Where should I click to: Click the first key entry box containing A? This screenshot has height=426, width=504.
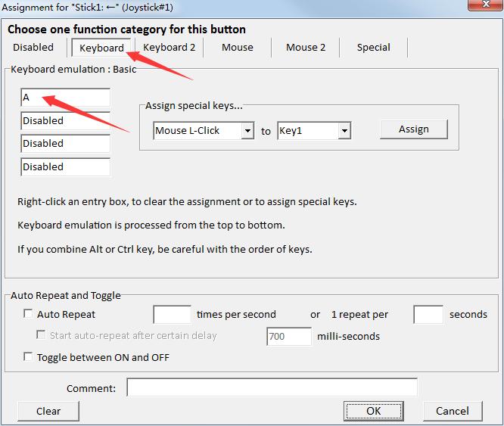pyautogui.click(x=65, y=98)
